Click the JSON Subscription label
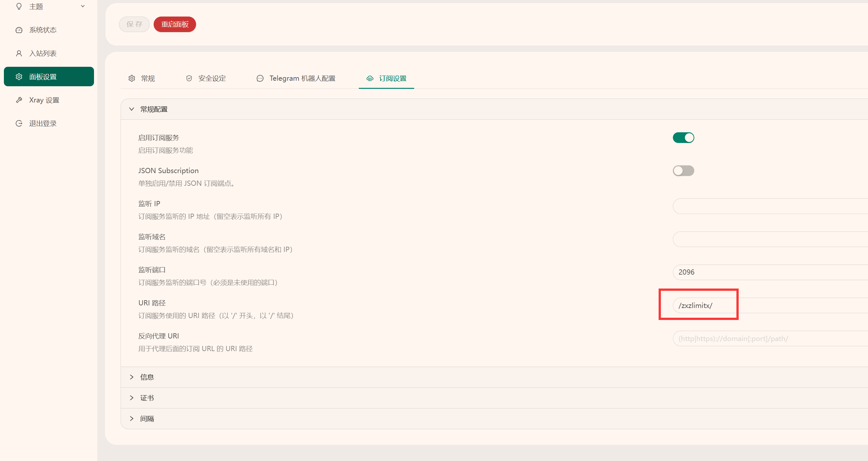 coord(169,171)
